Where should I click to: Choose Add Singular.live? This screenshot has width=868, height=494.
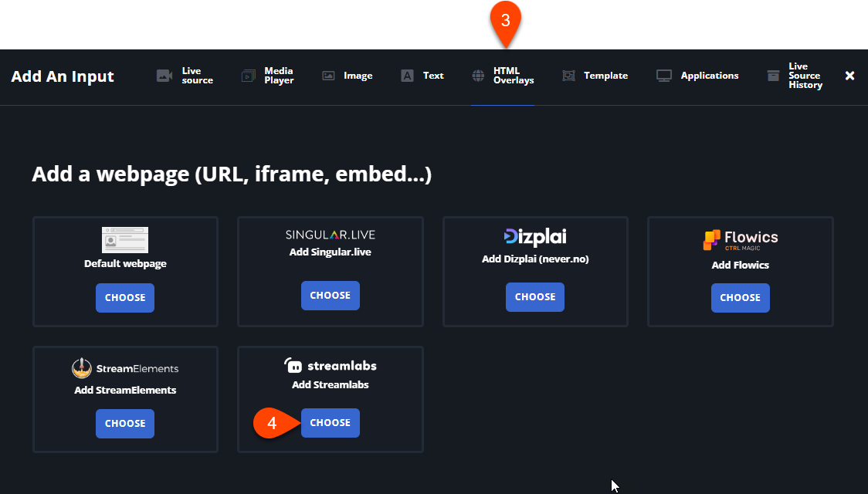(x=331, y=296)
